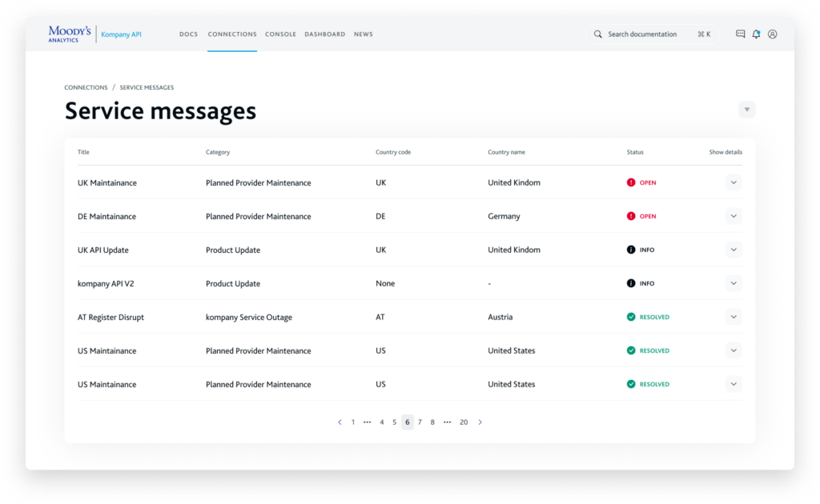Open the chat messages icon in header

740,34
